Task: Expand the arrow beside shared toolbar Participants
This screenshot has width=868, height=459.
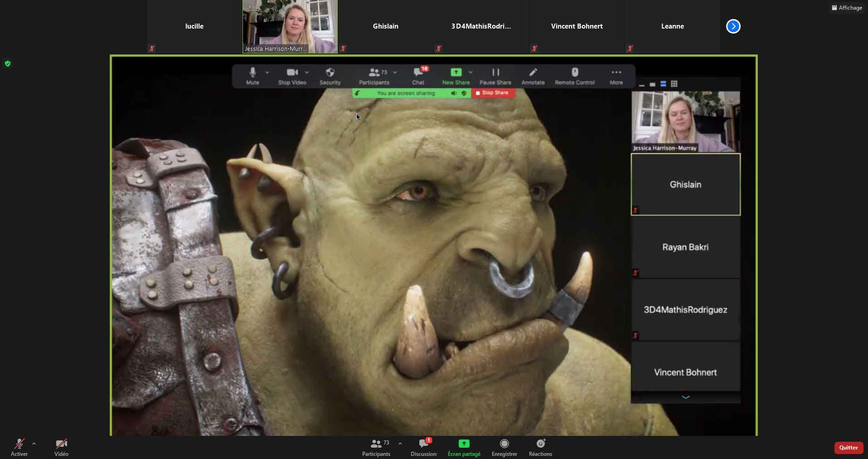Action: tap(395, 72)
